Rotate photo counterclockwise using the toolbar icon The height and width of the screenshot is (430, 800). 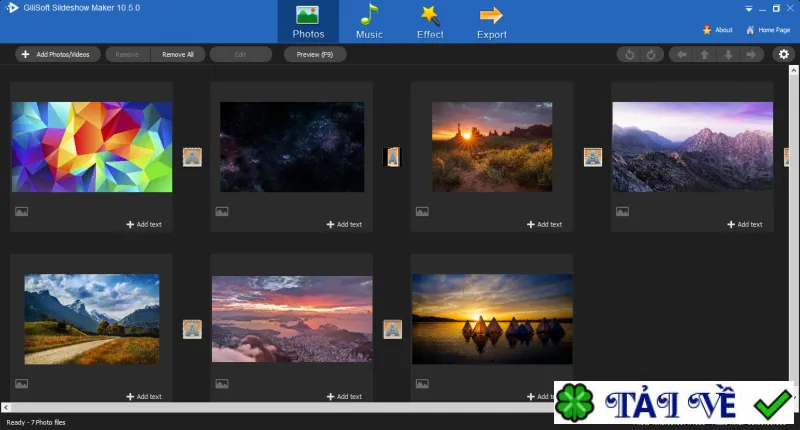pos(629,55)
